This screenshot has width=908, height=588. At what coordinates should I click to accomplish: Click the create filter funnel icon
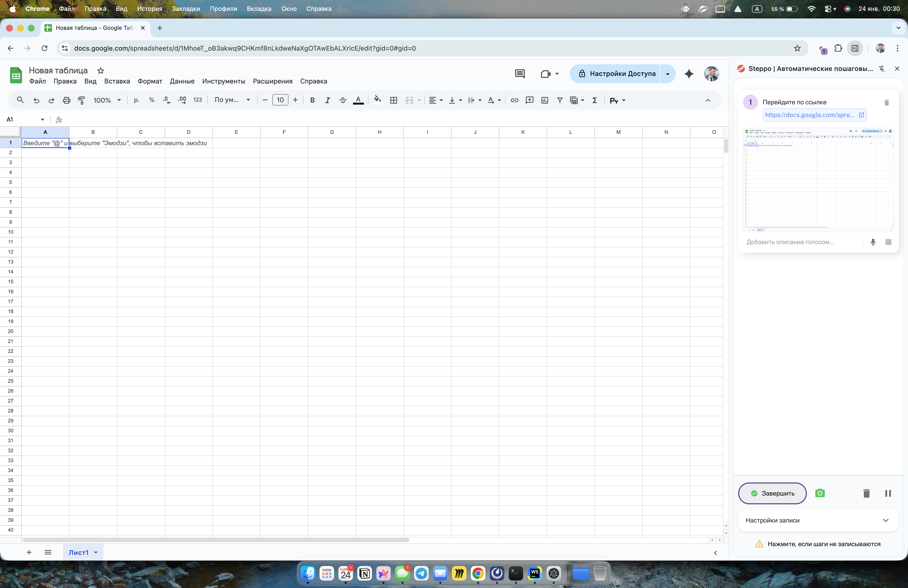559,100
